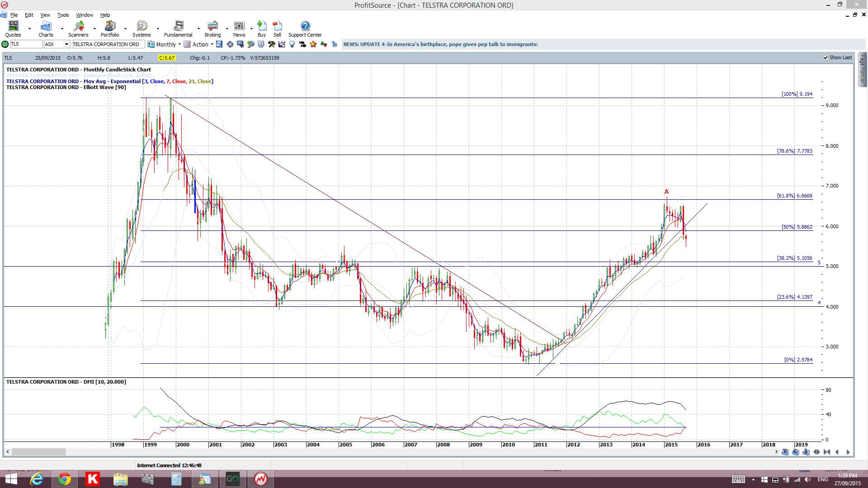Screen dimensions: 868x488
Task: Click the compress-inward chart arrows icon
Action: (x=827, y=452)
